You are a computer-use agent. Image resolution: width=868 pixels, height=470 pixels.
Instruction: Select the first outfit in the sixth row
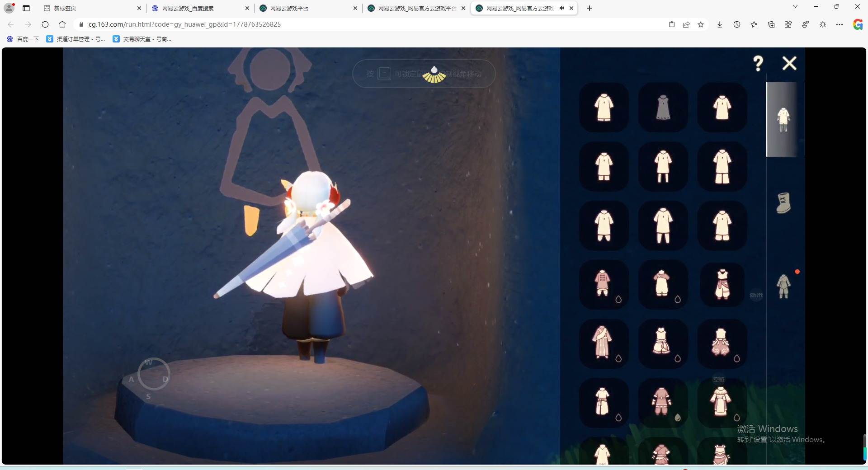[604, 403]
